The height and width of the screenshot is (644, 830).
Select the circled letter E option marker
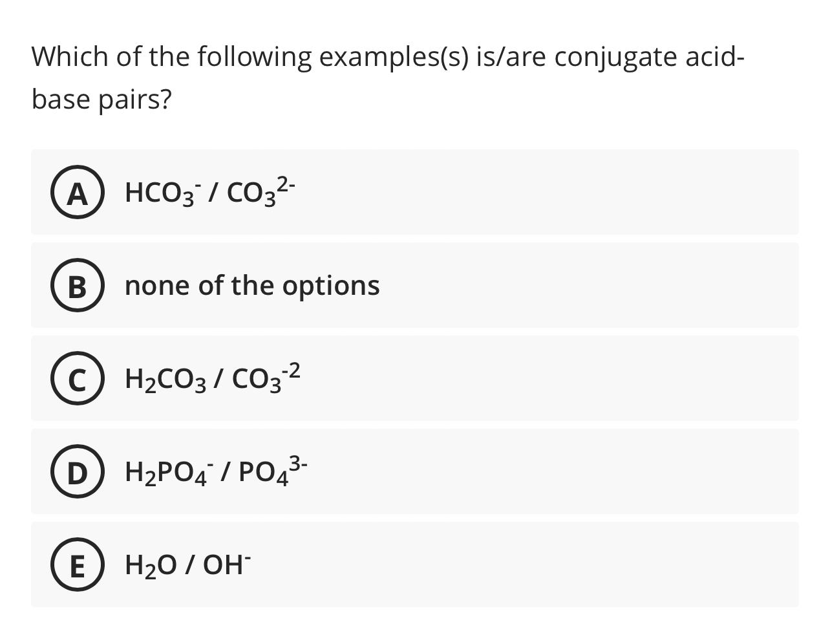coord(77,565)
